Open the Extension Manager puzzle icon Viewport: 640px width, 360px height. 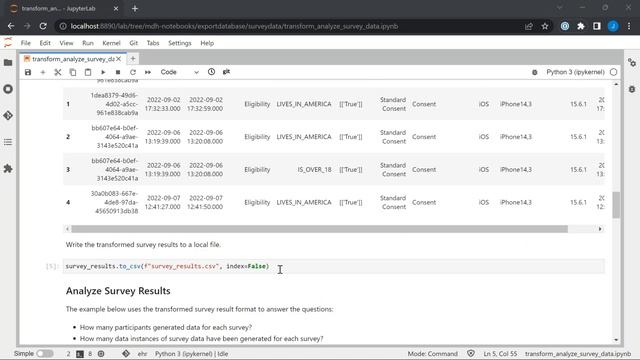8,169
